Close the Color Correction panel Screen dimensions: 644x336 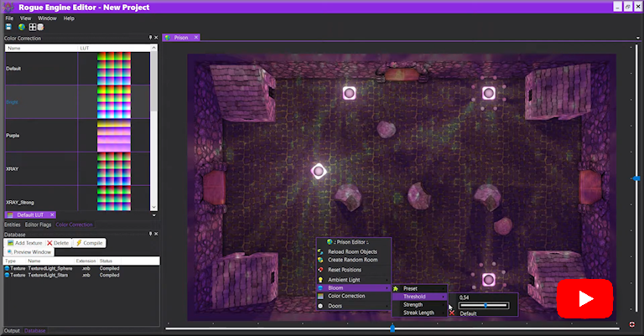[x=156, y=38]
